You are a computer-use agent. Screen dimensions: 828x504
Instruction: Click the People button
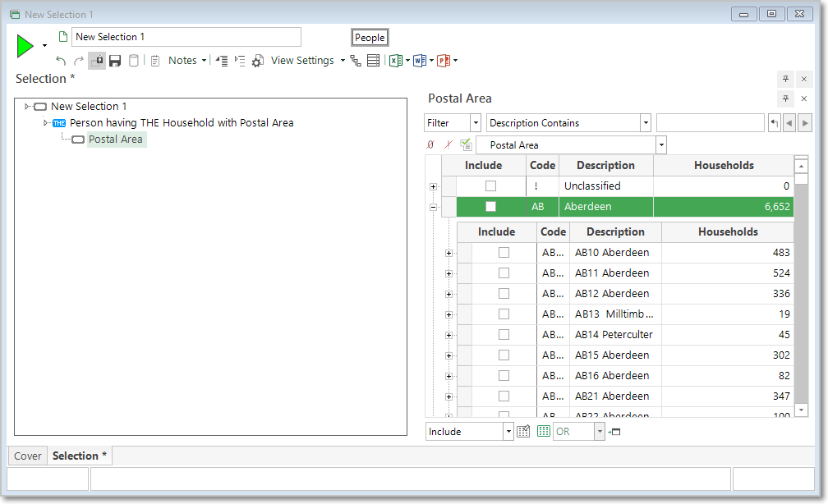pos(370,38)
